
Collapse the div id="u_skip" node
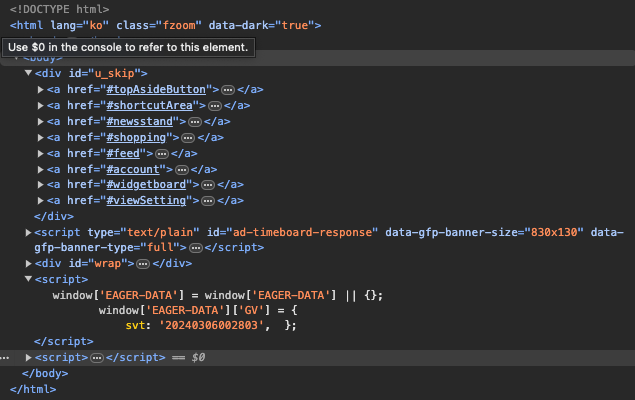tap(28, 73)
